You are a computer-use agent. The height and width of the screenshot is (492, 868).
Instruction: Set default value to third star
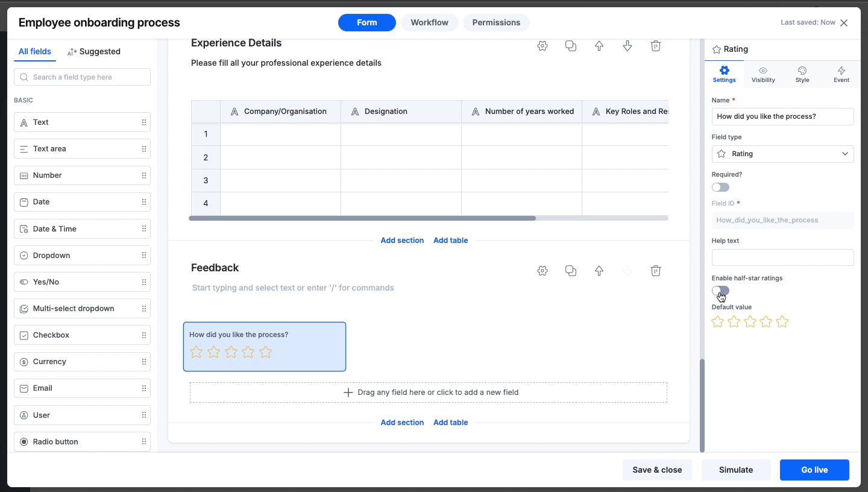[x=750, y=322]
